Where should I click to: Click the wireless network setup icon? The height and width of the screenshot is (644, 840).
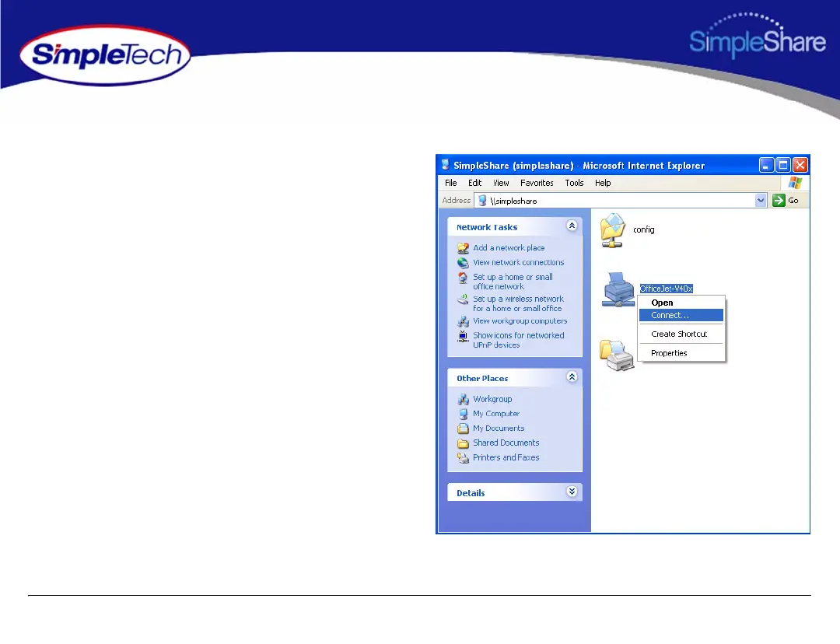click(463, 299)
